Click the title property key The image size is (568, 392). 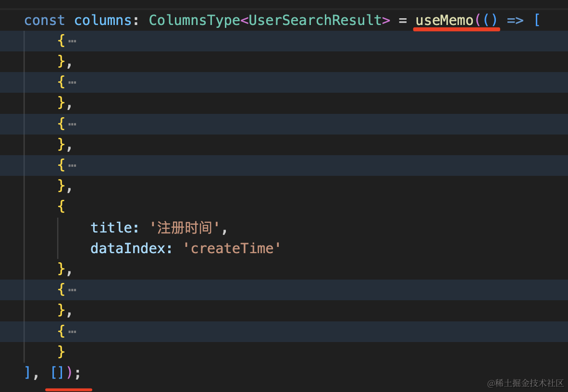(x=111, y=228)
